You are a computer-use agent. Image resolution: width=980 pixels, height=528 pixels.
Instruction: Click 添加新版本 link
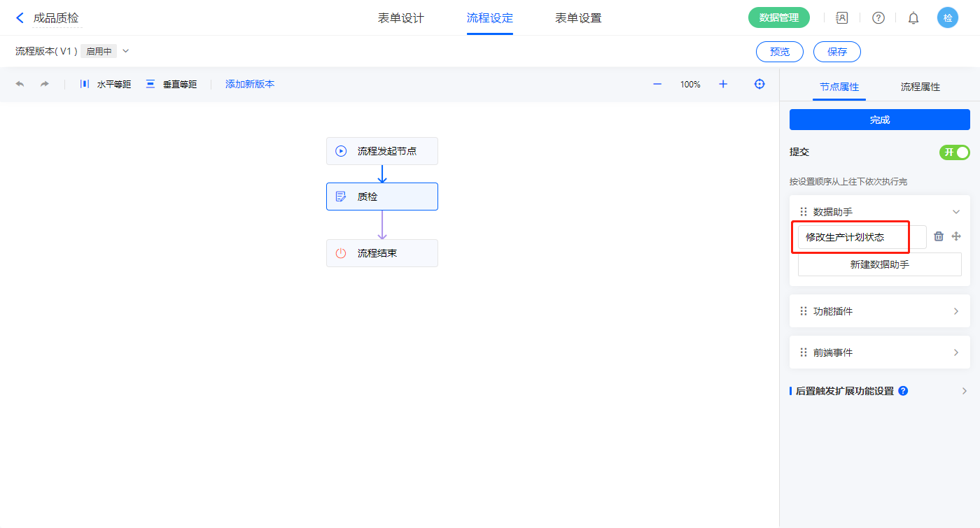click(x=250, y=84)
